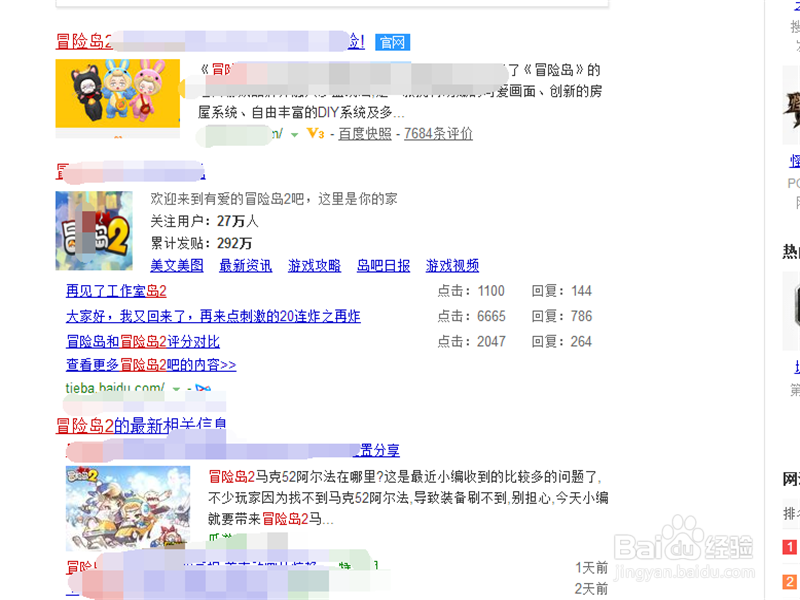This screenshot has height=600, width=800.
Task: Click the 游戏视频 navigation link
Action: point(450,266)
